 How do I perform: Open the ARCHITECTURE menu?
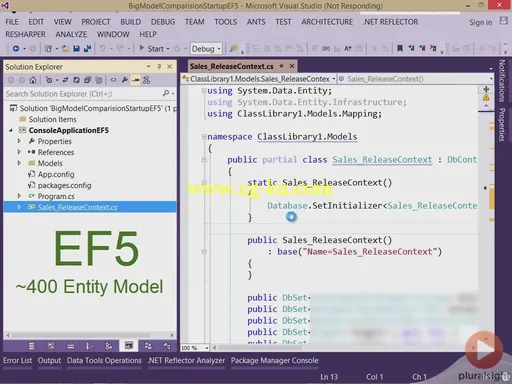pos(327,22)
